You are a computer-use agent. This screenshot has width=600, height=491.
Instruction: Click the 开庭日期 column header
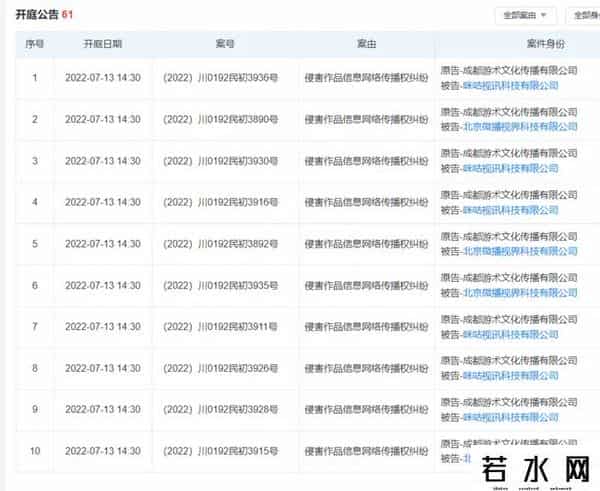click(103, 44)
